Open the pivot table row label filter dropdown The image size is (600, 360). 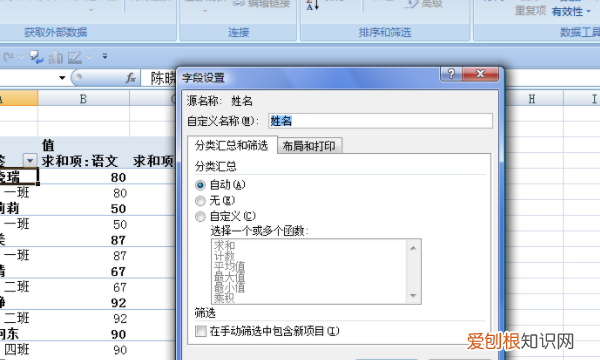click(x=30, y=161)
